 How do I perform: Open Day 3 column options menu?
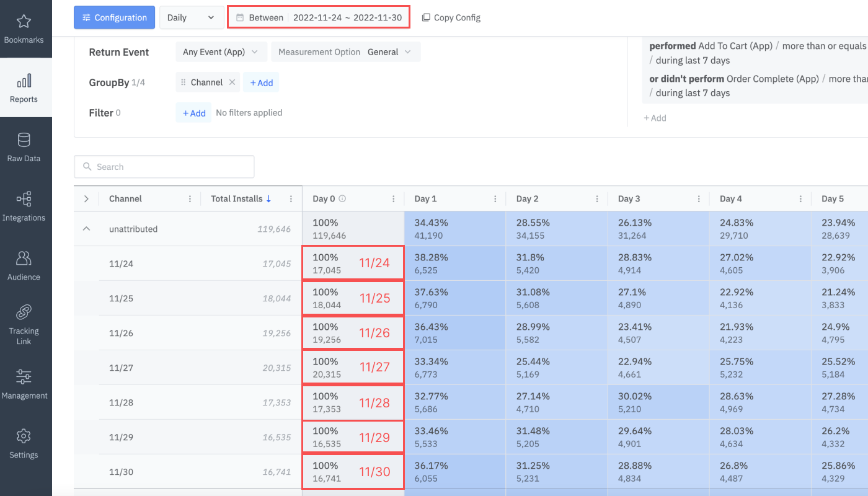click(699, 199)
